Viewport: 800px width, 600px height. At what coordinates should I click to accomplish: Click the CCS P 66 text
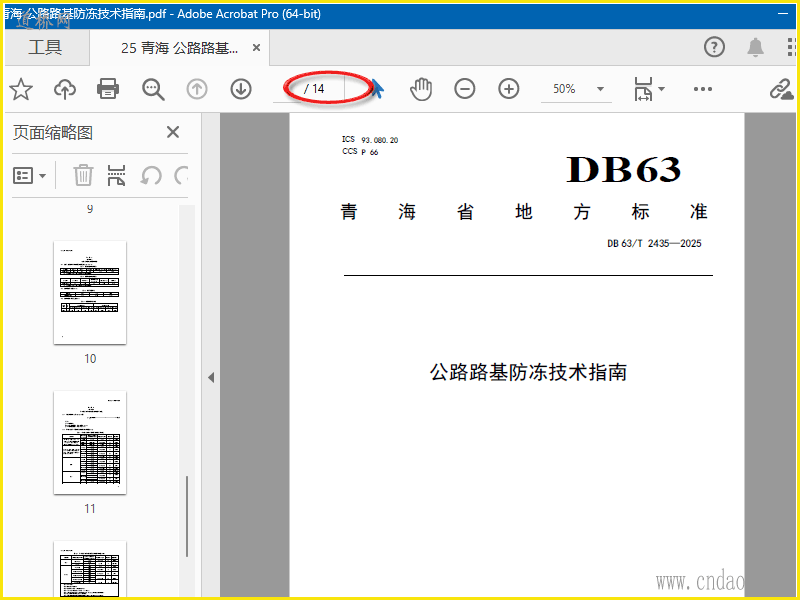point(360,152)
